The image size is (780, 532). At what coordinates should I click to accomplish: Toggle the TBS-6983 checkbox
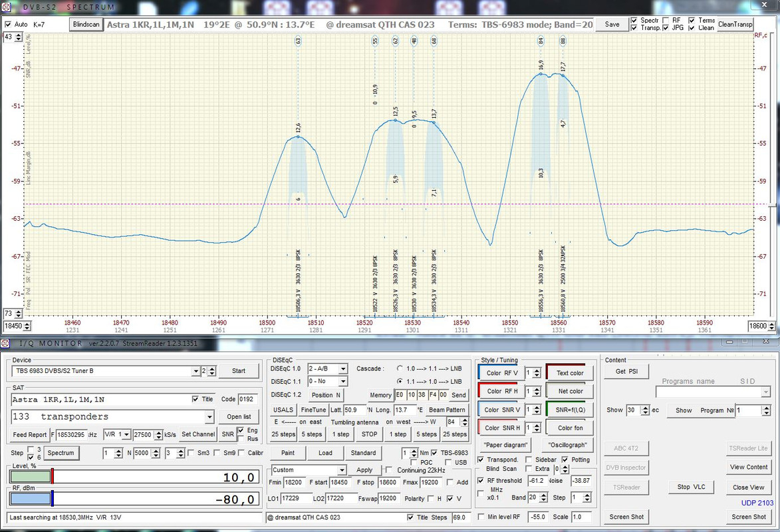(x=434, y=453)
